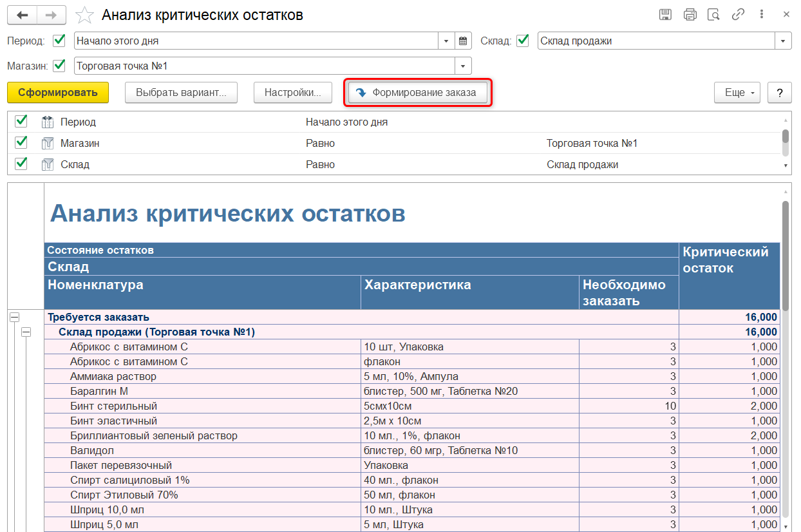
Task: Click the save report diskette icon
Action: tap(666, 15)
